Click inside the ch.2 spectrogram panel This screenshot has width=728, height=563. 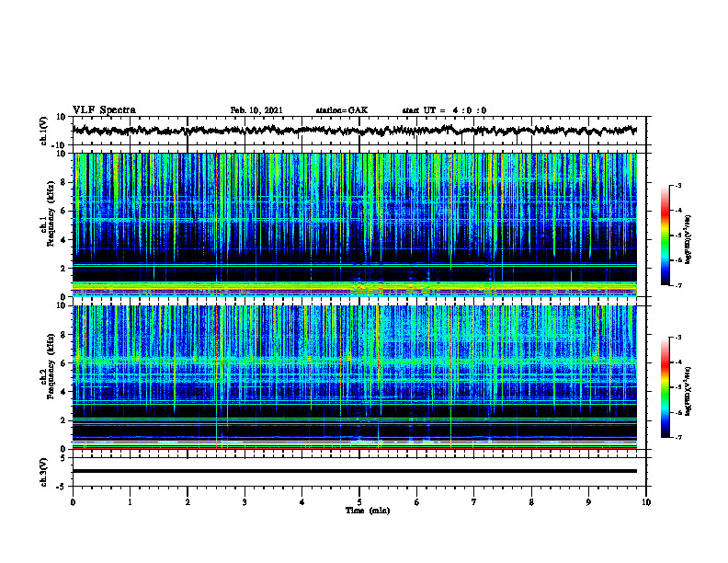coord(354,377)
